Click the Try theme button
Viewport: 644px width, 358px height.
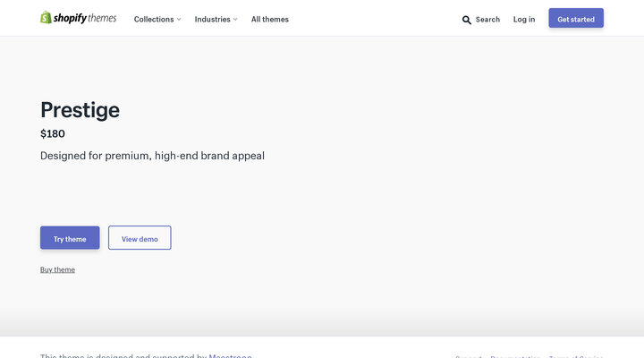tap(70, 238)
